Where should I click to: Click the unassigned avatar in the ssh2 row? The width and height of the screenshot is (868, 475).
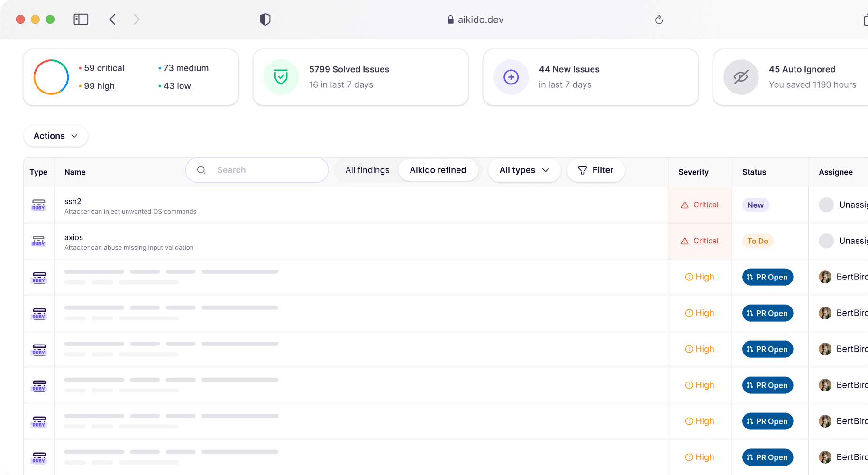(x=826, y=205)
